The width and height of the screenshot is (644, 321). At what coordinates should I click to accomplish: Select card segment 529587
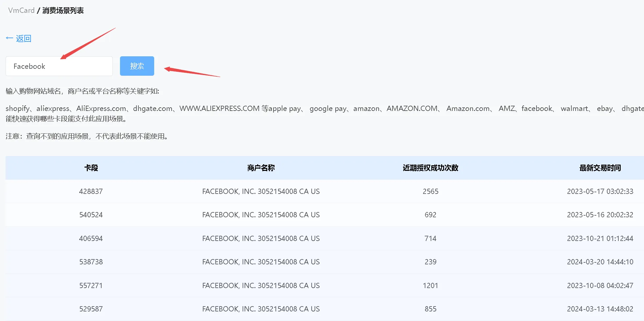click(91, 309)
